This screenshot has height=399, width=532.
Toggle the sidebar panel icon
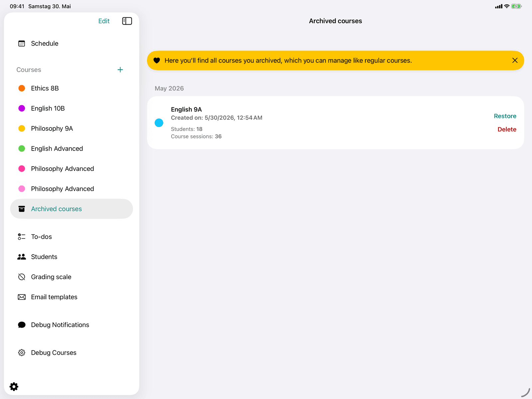tap(127, 21)
